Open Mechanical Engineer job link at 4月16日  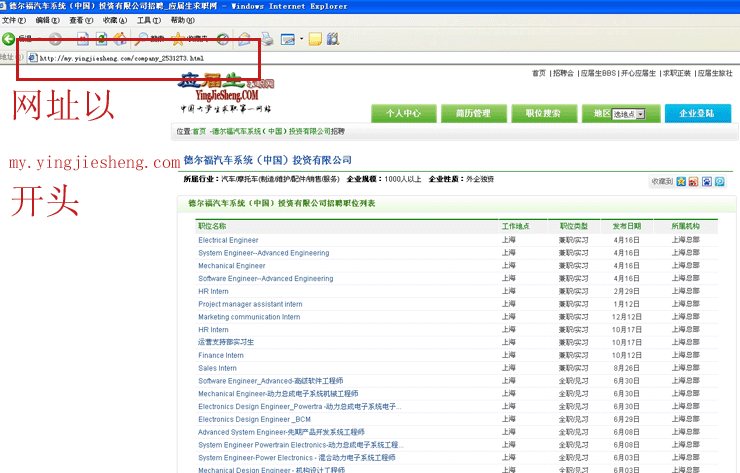click(232, 266)
